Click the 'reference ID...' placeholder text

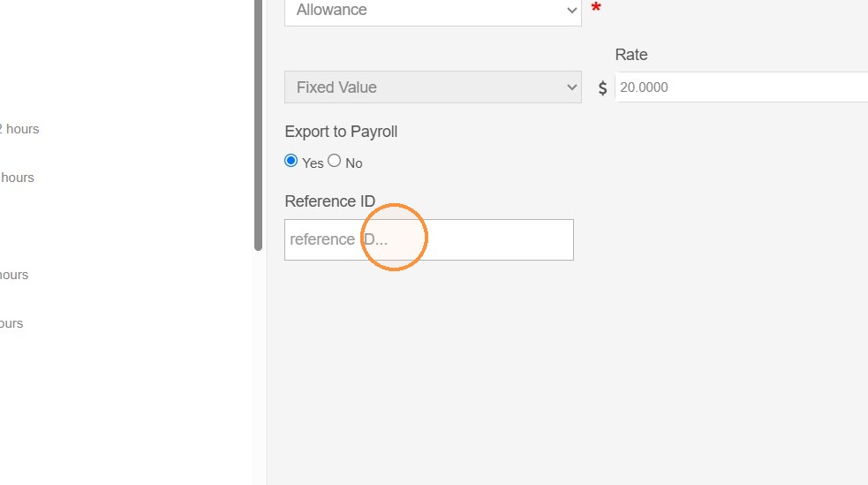[x=339, y=239]
